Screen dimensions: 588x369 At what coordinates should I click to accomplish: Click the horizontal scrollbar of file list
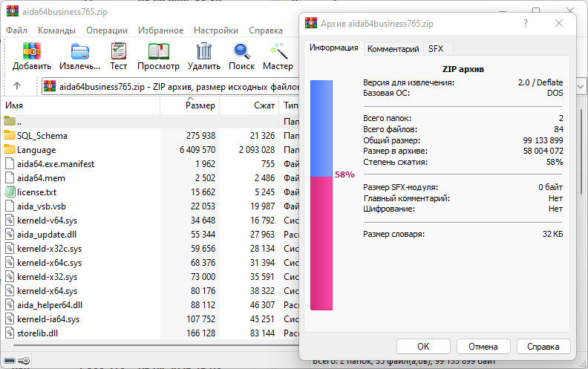[x=156, y=345]
